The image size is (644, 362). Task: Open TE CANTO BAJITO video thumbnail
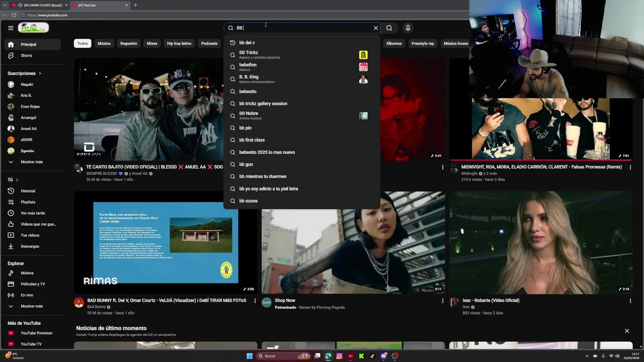click(x=149, y=109)
